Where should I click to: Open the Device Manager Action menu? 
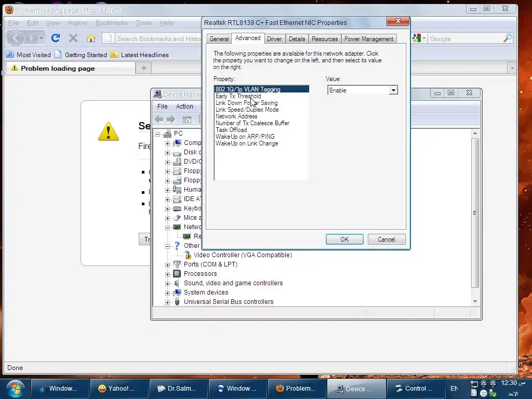tap(184, 106)
